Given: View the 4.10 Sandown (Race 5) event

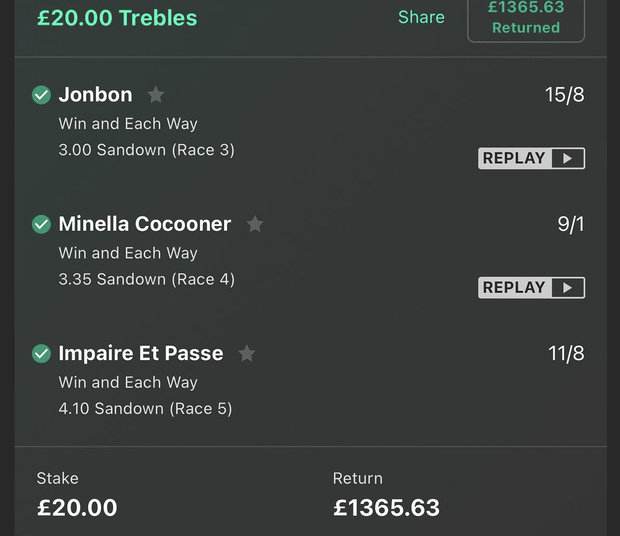Looking at the screenshot, I should 145,408.
